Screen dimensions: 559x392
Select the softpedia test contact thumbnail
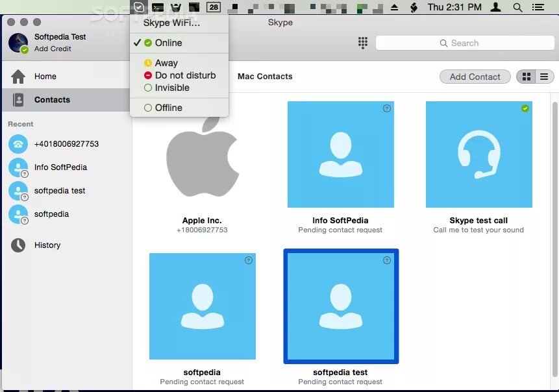[340, 306]
